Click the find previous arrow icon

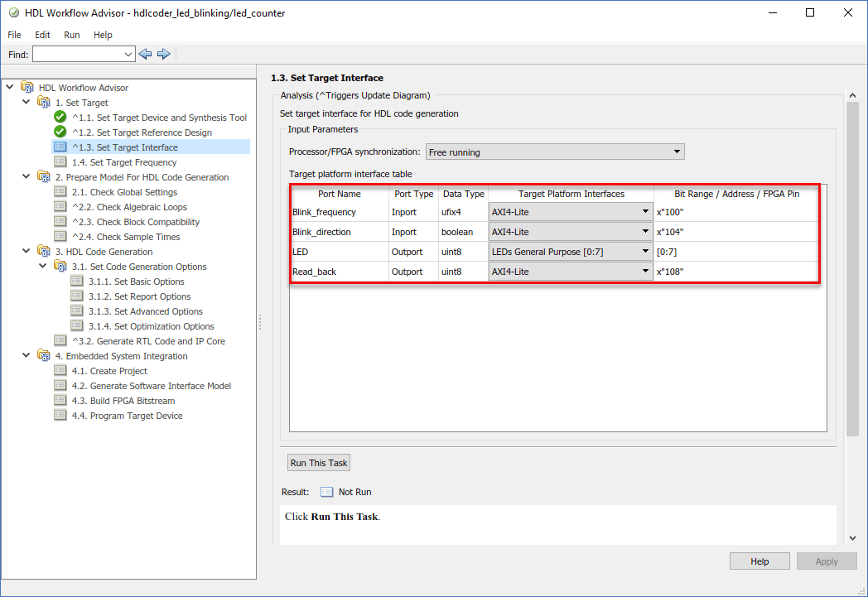coord(146,54)
